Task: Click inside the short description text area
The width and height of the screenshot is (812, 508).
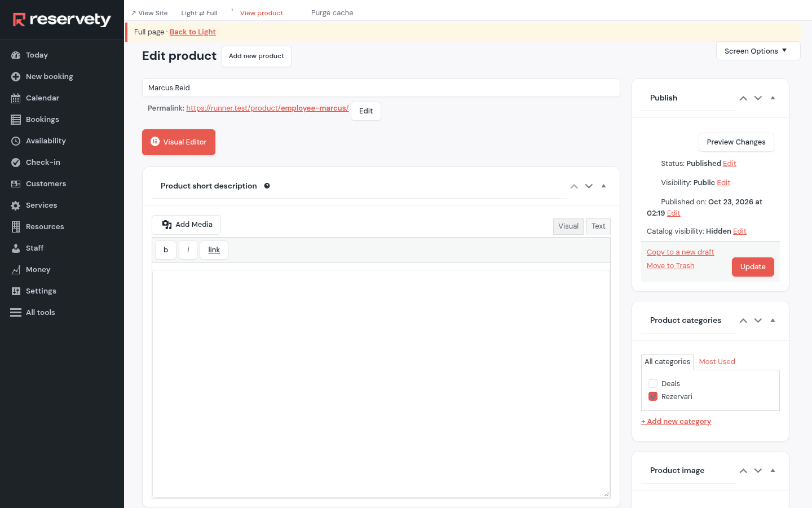Action: (x=381, y=384)
